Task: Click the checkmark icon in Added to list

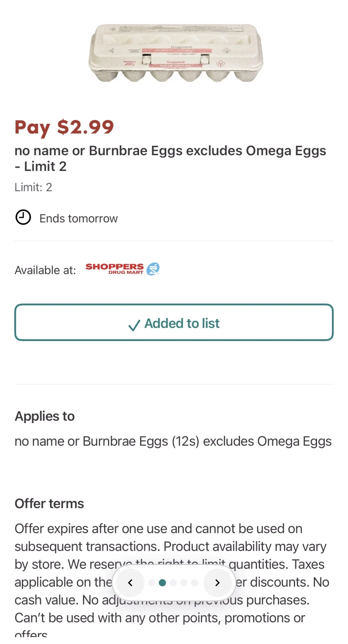Action: [134, 325]
